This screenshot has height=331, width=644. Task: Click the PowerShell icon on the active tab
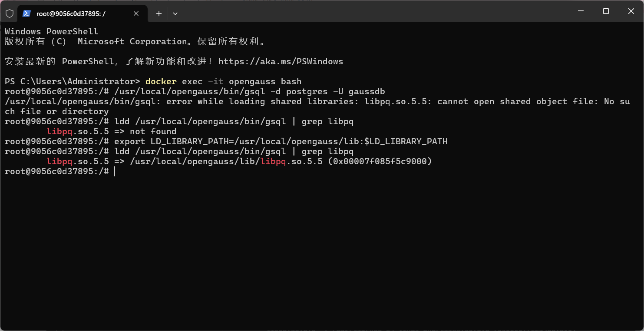coord(26,13)
